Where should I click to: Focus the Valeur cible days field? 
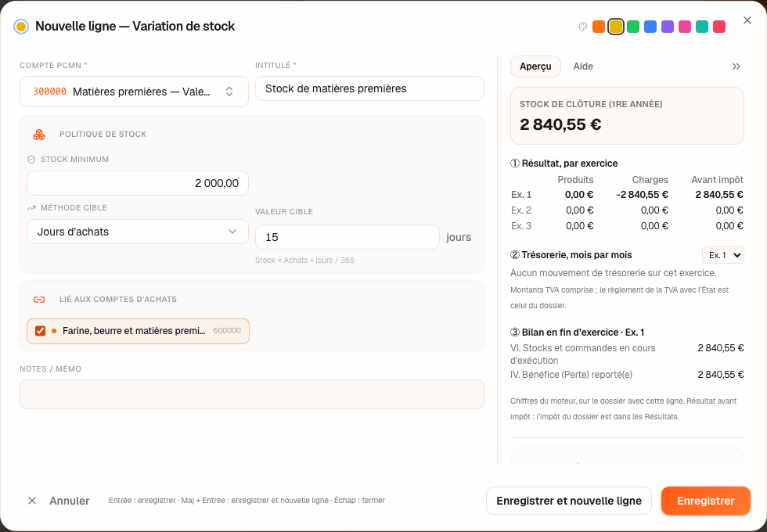(347, 237)
